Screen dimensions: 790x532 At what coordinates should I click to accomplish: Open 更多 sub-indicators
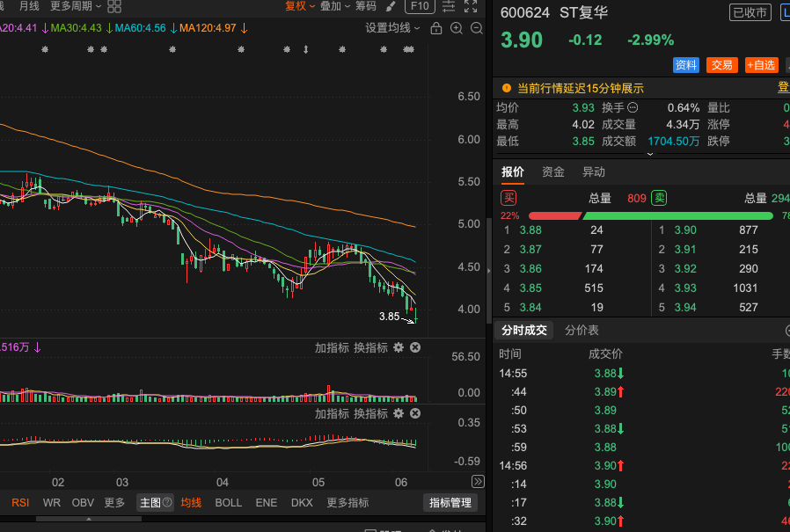[x=114, y=503]
